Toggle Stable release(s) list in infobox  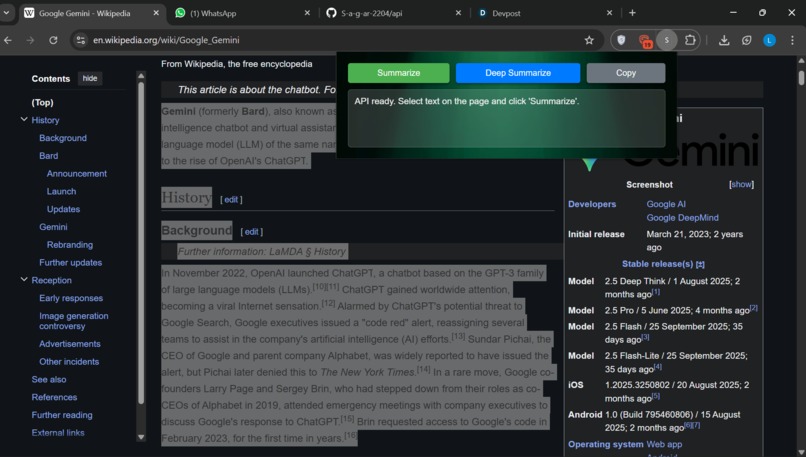700,264
